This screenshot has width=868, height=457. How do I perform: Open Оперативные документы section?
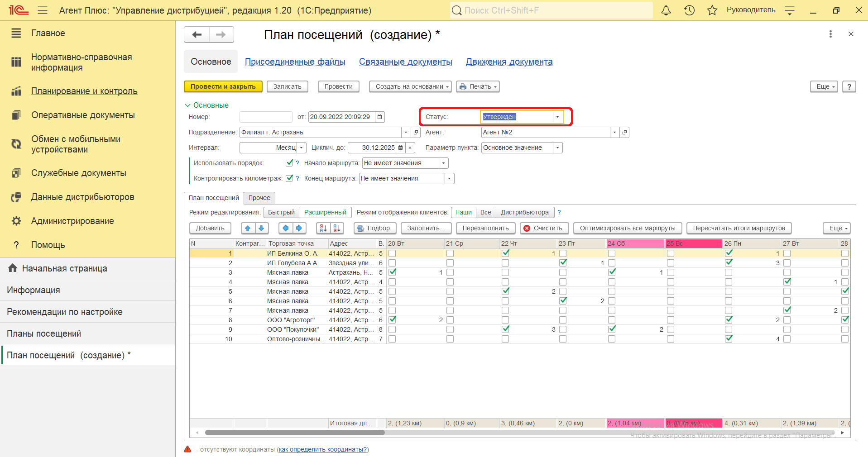click(83, 115)
